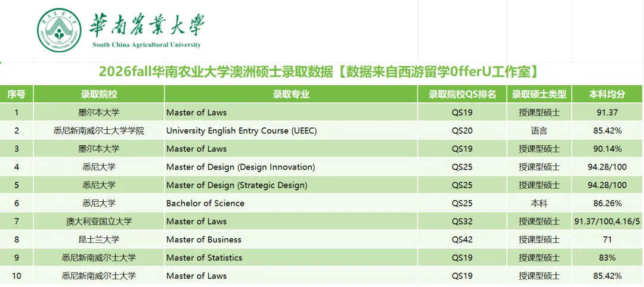The height and width of the screenshot is (287, 644).
Task: Select the 录取专业 column header
Action: 291,94
